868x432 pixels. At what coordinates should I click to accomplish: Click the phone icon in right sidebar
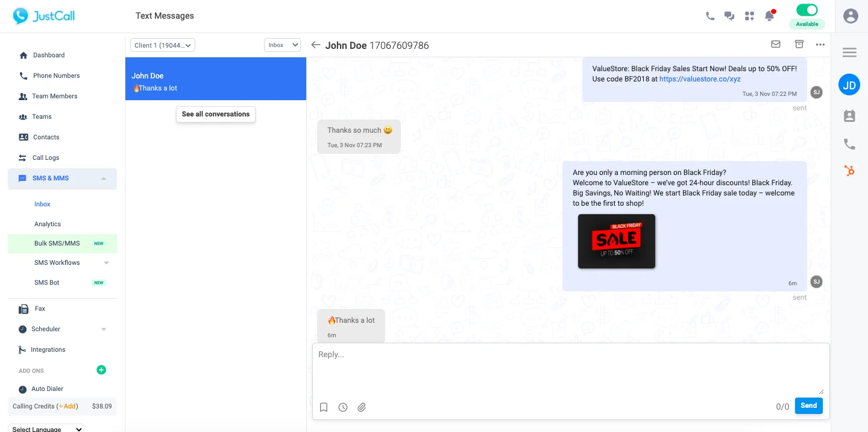[849, 144]
